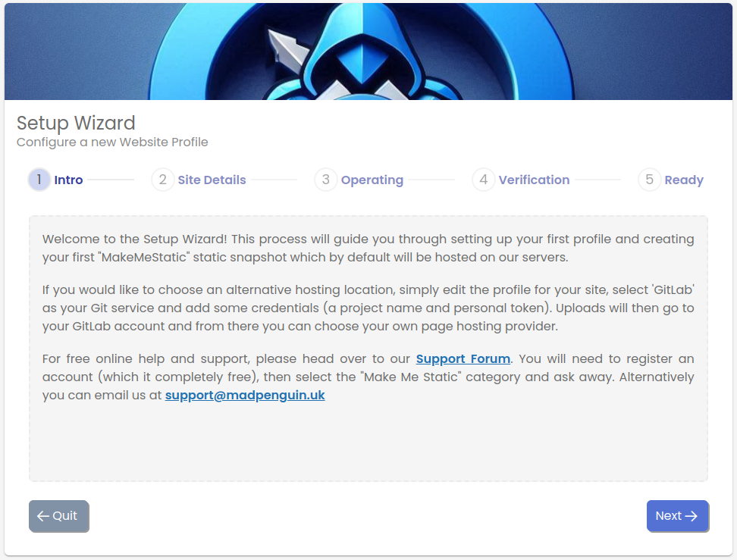737x560 pixels.
Task: Select the Intro step label
Action: point(69,180)
